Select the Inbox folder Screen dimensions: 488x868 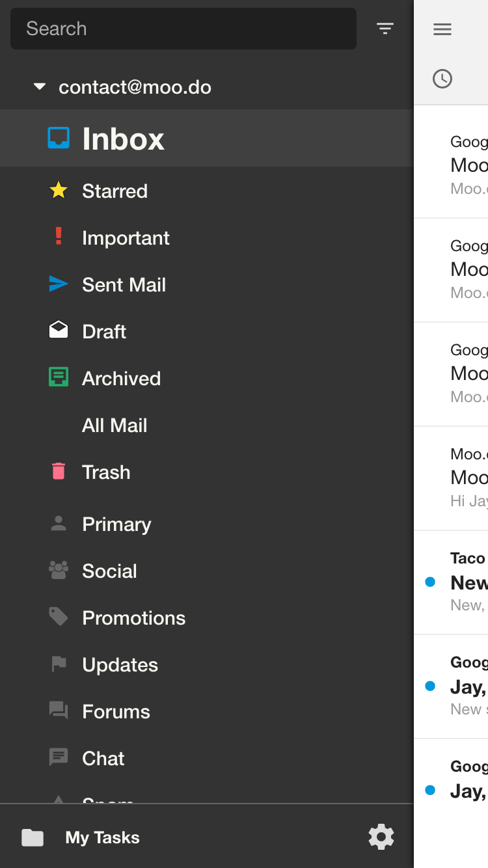(x=207, y=138)
